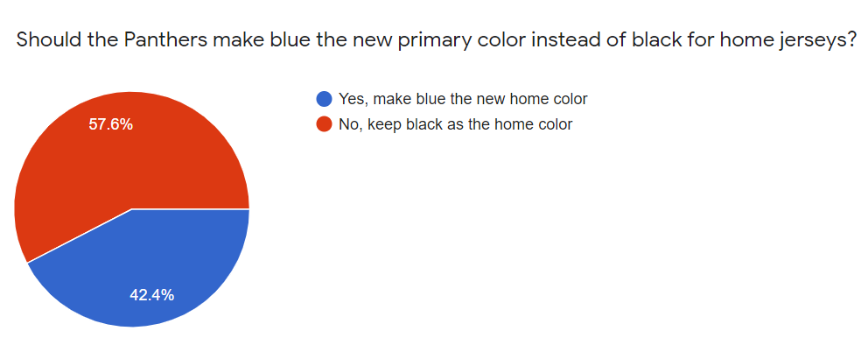Click the 57.6% label on the pie
868x345 pixels.
coord(111,124)
